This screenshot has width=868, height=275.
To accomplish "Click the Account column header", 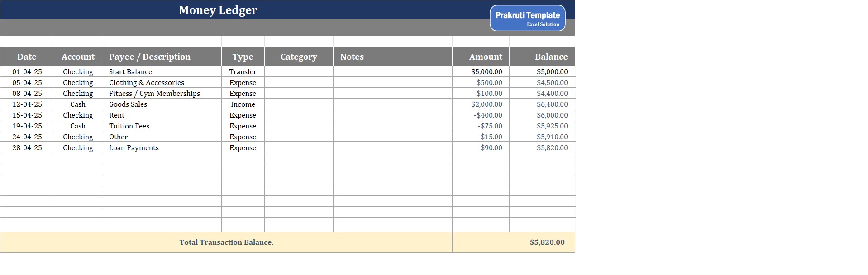I will tap(78, 57).
